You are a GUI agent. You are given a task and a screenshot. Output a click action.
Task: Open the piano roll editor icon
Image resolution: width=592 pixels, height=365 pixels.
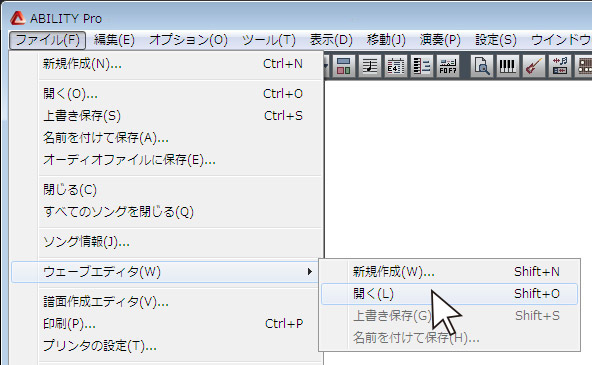422,66
